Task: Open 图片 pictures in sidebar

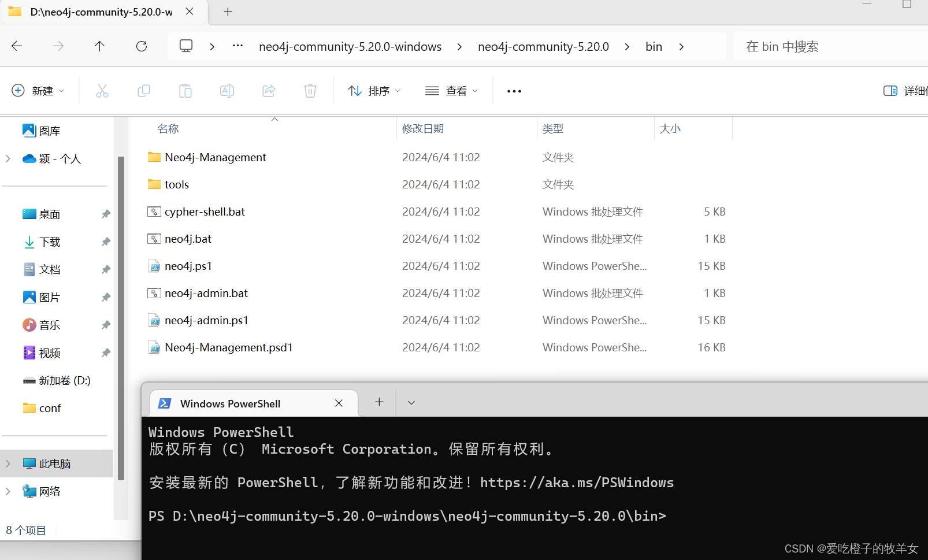Action: tap(41, 297)
